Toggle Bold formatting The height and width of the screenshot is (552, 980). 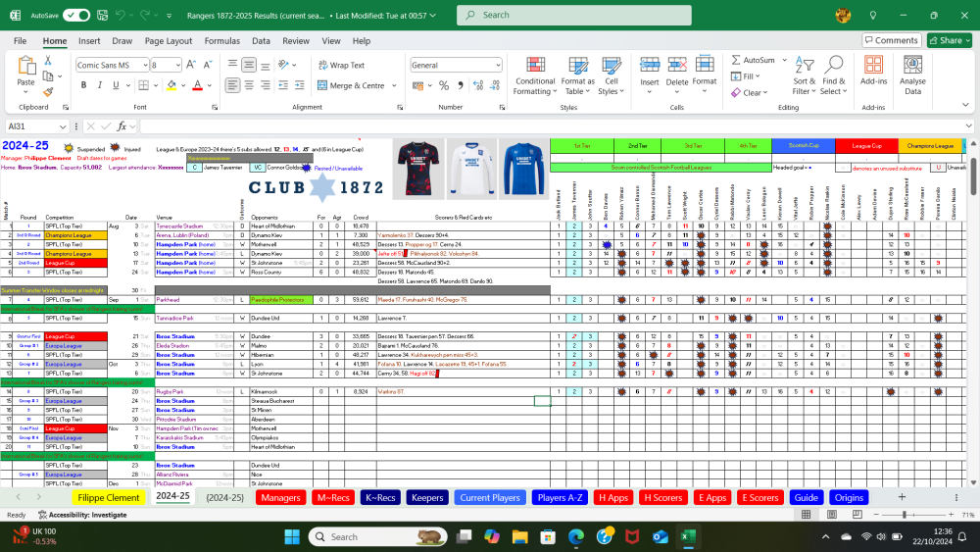point(83,85)
